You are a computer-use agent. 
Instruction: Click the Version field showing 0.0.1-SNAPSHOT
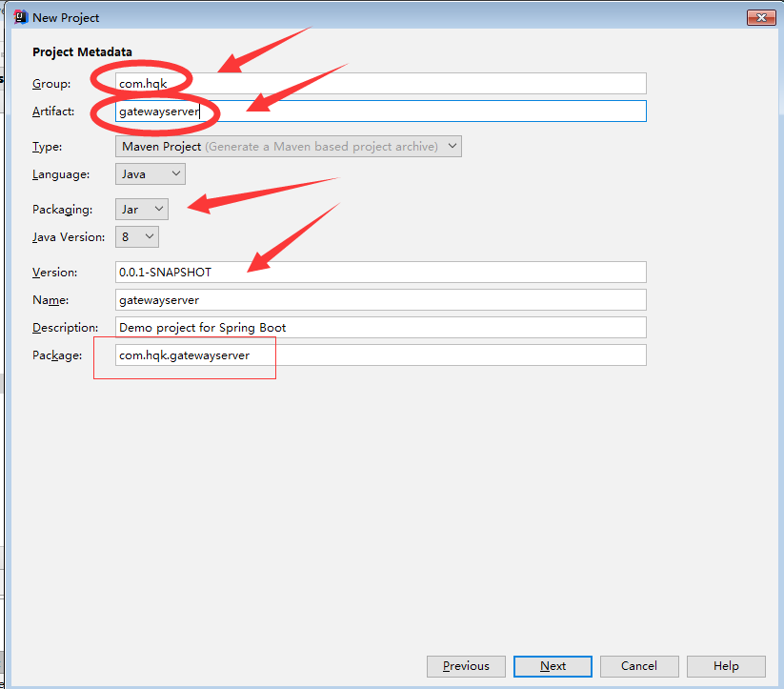click(381, 272)
